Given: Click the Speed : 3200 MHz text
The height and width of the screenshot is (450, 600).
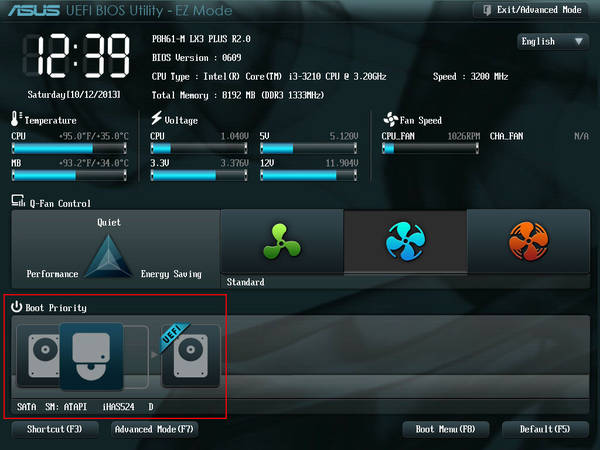Looking at the screenshot, I should pyautogui.click(x=470, y=77).
